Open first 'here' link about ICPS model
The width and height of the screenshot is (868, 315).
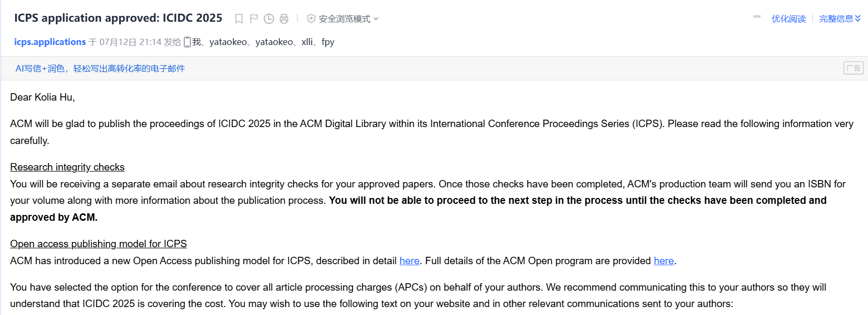[409, 260]
